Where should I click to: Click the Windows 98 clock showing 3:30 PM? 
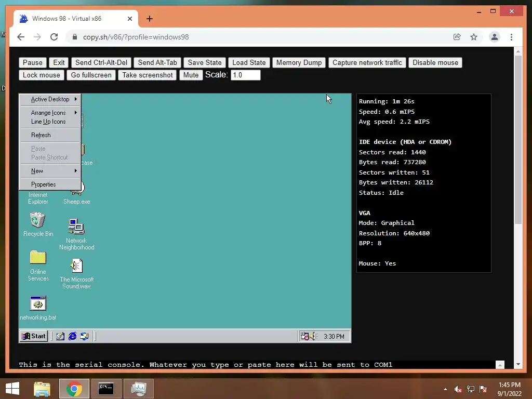click(x=334, y=336)
